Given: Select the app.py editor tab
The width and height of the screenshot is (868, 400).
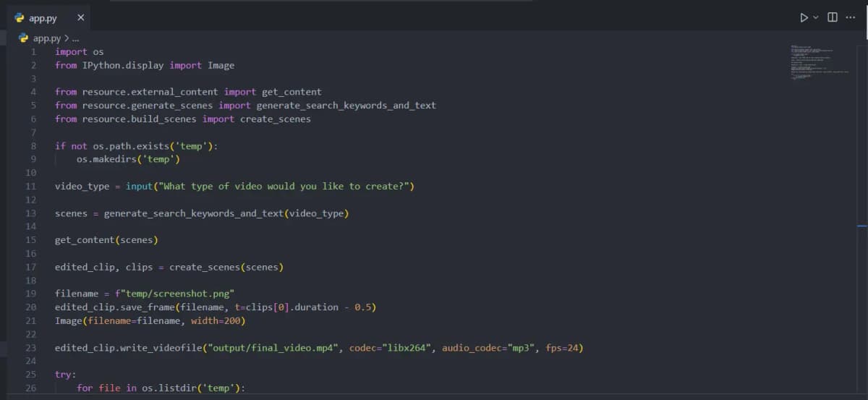Looking at the screenshot, I should point(49,17).
